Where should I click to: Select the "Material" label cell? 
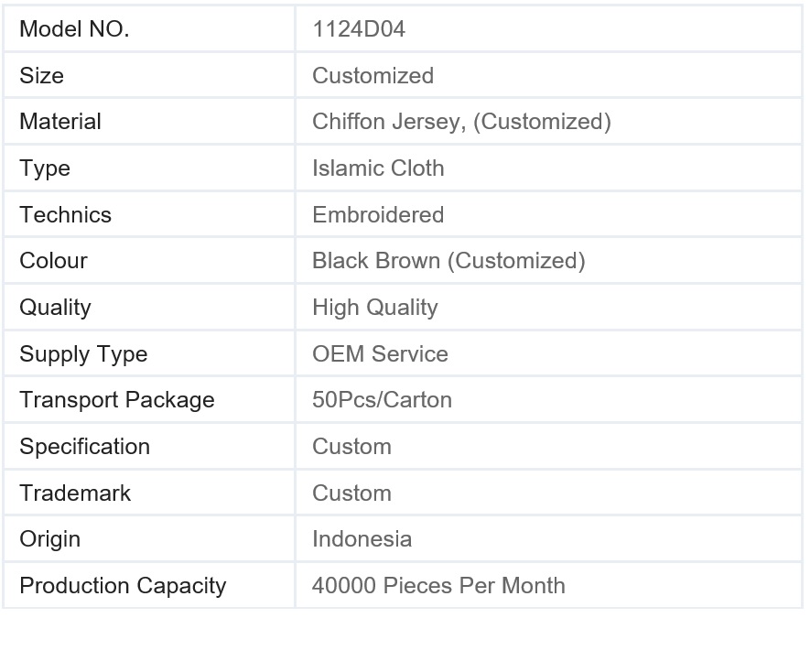[x=60, y=122]
